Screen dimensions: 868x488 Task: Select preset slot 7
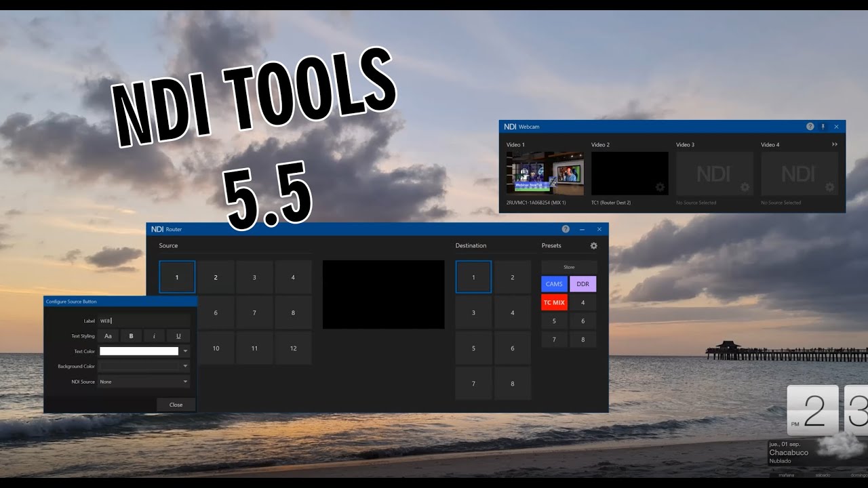click(x=554, y=340)
